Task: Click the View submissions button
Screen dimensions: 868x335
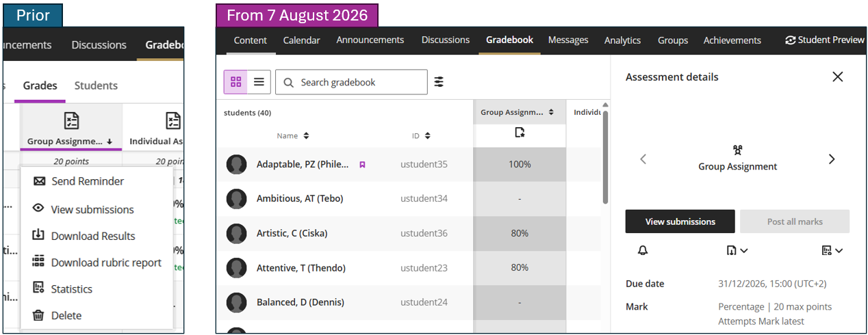Action: pos(680,222)
